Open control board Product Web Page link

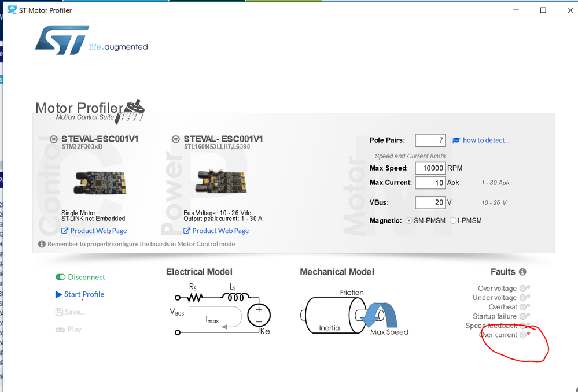click(x=98, y=231)
